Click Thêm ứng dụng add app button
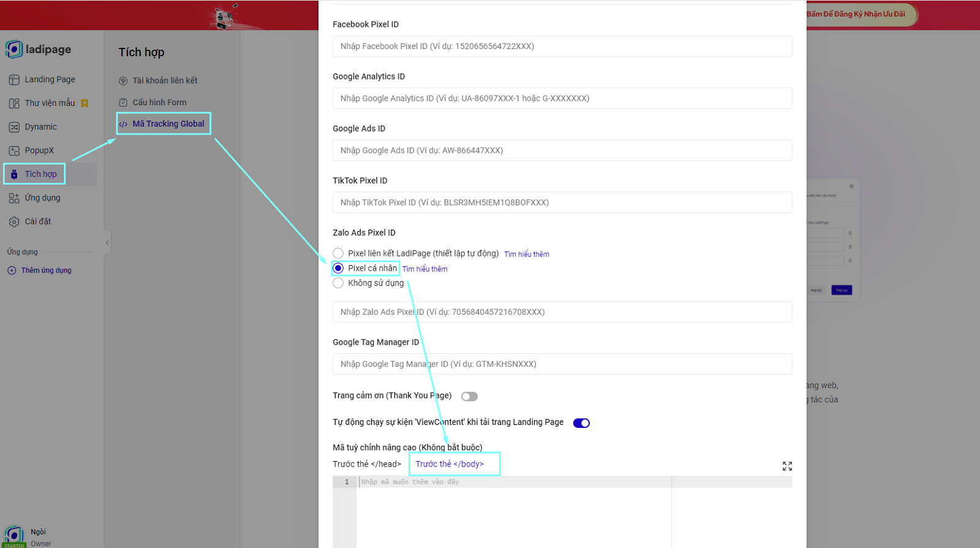Viewport: 980px width, 548px height. point(46,271)
